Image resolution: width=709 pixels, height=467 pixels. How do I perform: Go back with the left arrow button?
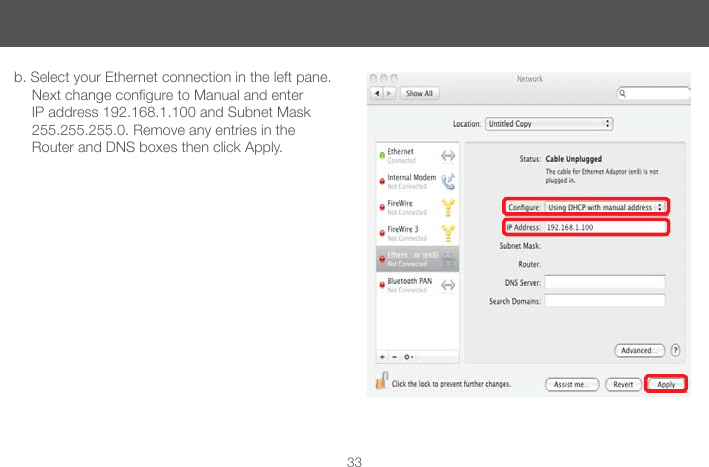[377, 93]
